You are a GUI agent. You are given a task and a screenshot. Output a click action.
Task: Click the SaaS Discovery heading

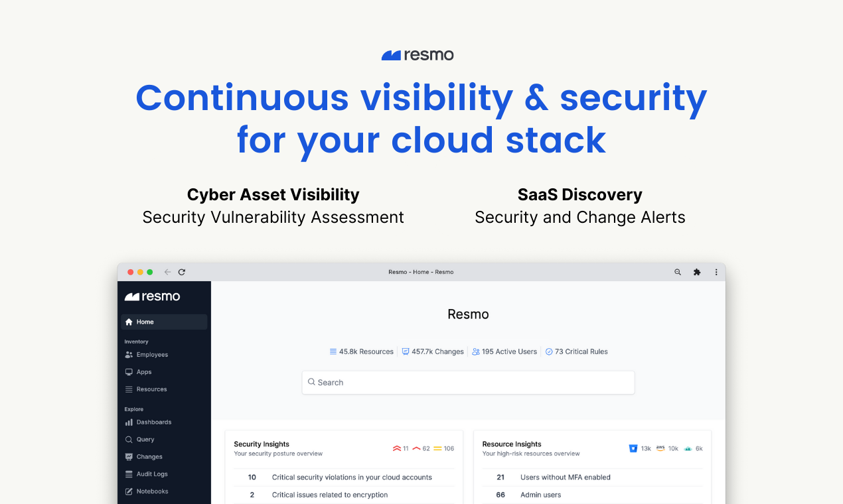click(x=580, y=195)
